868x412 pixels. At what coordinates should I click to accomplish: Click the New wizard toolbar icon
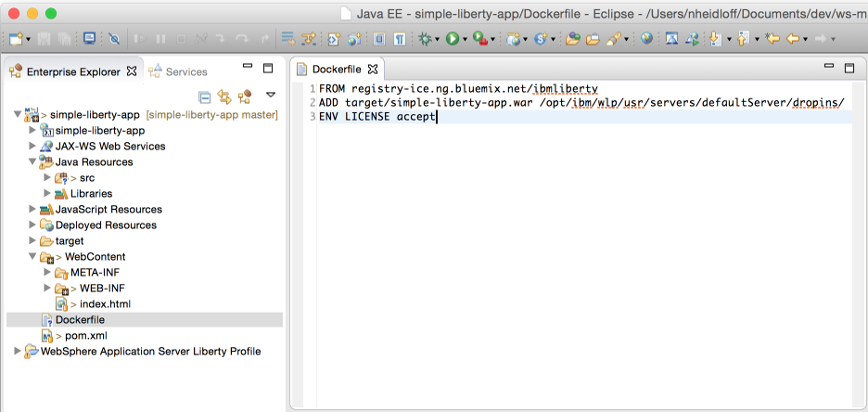point(17,39)
